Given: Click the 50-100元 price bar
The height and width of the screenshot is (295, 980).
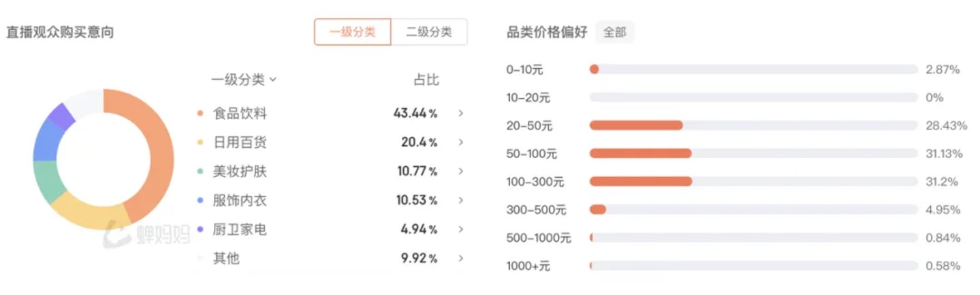Looking at the screenshot, I should pyautogui.click(x=640, y=153).
